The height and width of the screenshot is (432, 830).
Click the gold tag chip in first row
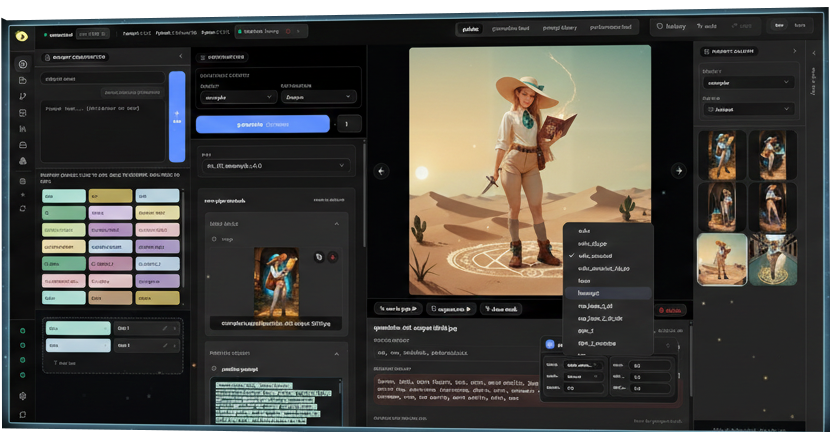point(110,196)
